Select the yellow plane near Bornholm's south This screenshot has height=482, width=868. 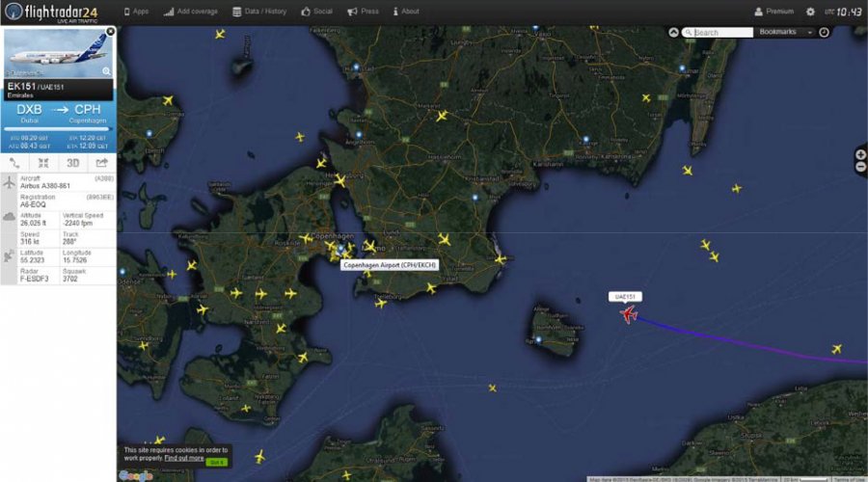coord(492,388)
